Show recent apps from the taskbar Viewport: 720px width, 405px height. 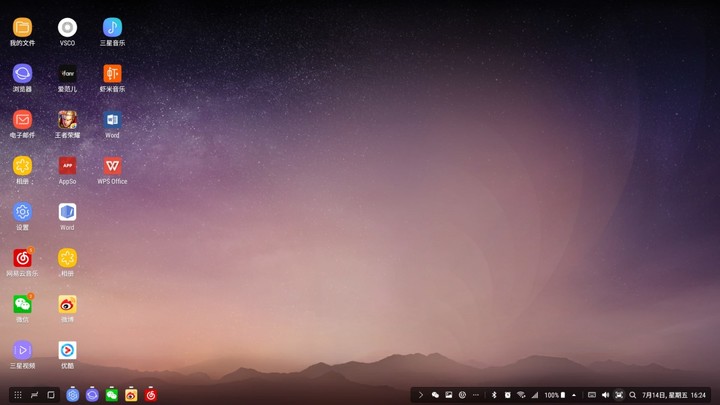pyautogui.click(x=34, y=395)
